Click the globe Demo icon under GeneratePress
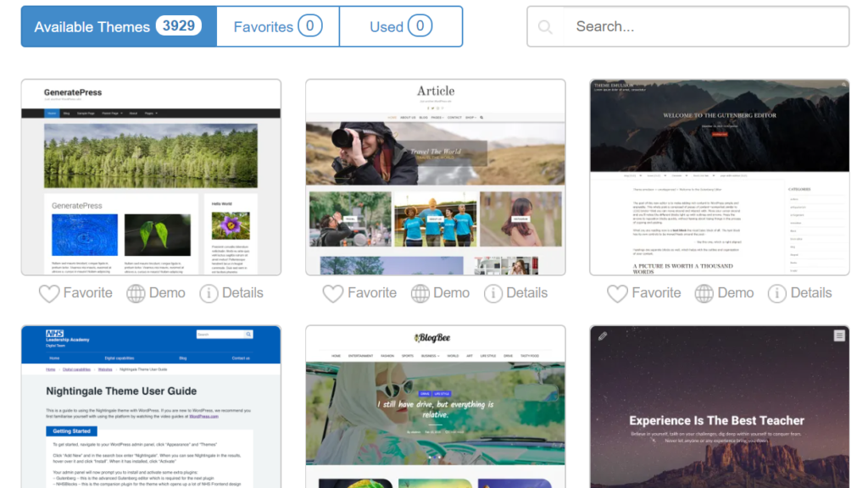The height and width of the screenshot is (488, 868). 136,293
